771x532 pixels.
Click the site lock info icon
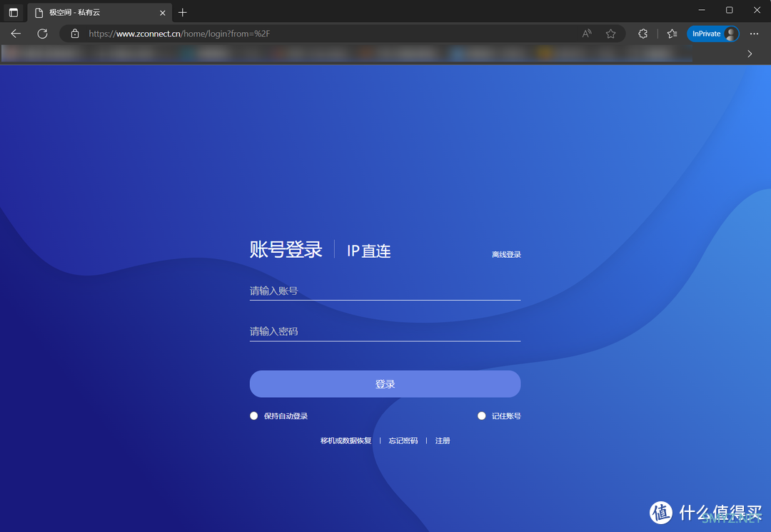pyautogui.click(x=75, y=34)
